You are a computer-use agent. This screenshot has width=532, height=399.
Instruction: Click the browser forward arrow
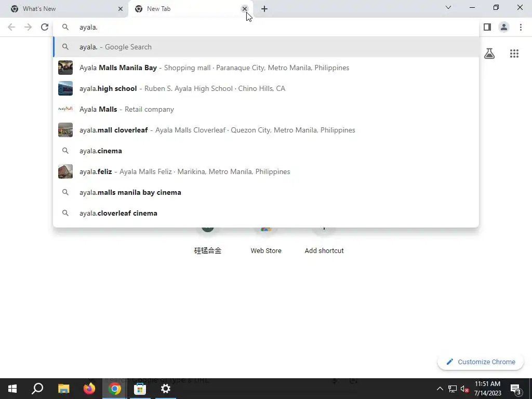(28, 27)
